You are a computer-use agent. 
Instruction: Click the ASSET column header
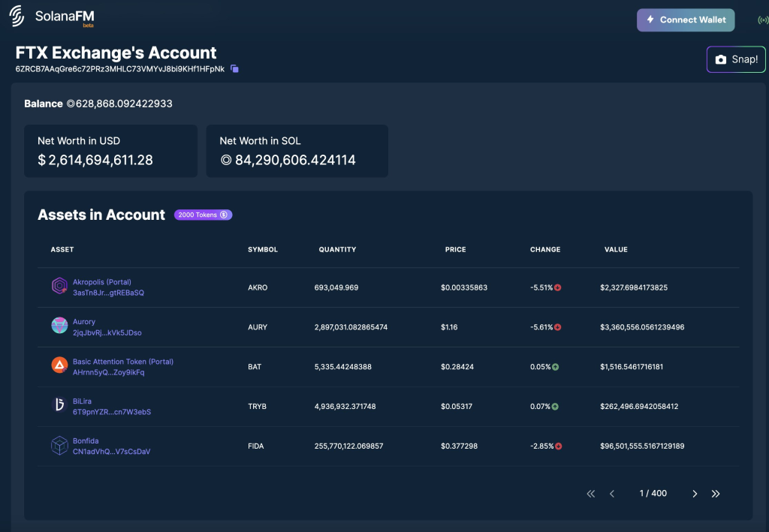pos(62,249)
